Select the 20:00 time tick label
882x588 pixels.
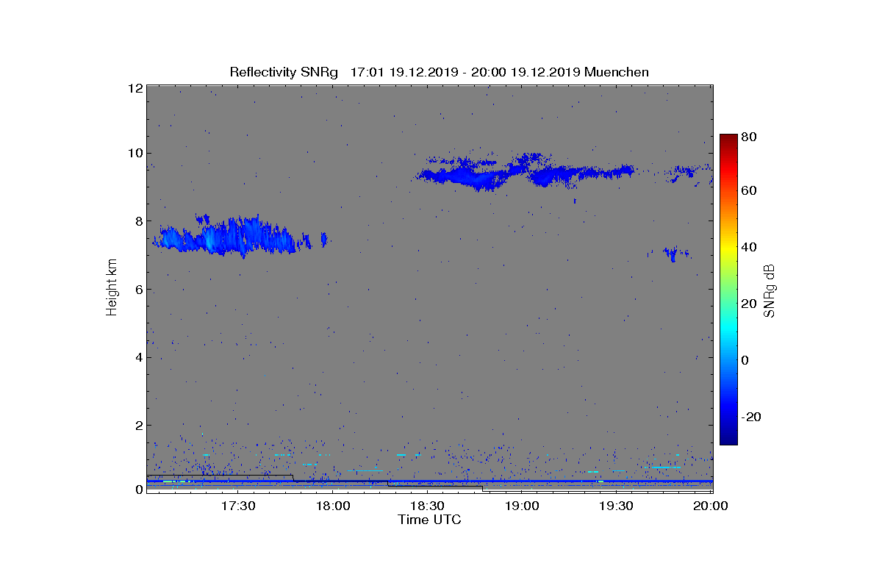click(710, 506)
